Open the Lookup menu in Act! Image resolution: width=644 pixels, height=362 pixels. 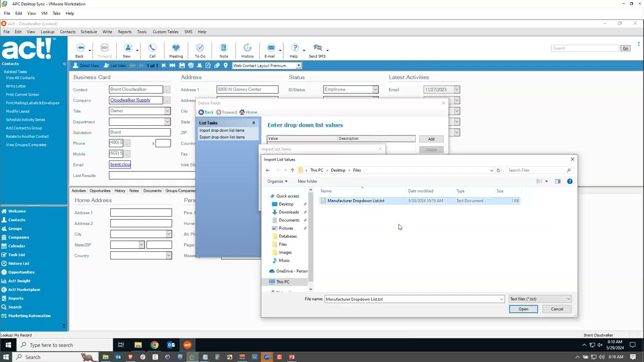[47, 32]
